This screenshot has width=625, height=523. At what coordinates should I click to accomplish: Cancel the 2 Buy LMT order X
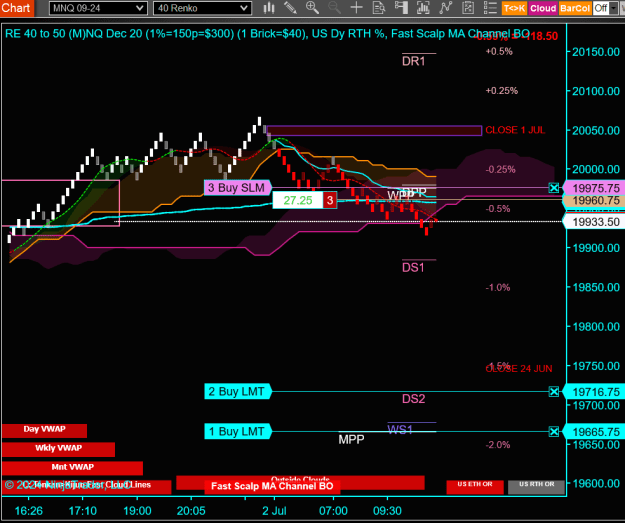pyautogui.click(x=554, y=392)
